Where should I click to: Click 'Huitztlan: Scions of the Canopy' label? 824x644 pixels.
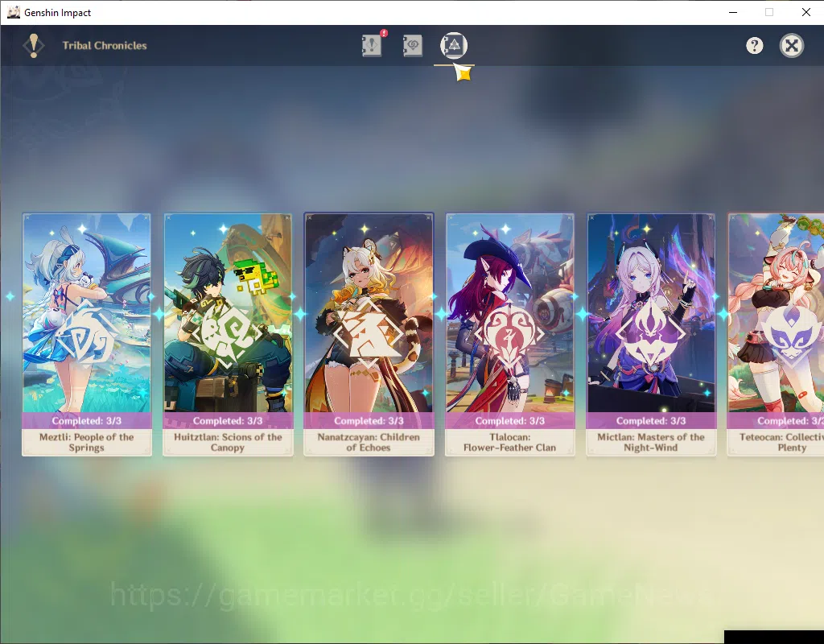(228, 442)
